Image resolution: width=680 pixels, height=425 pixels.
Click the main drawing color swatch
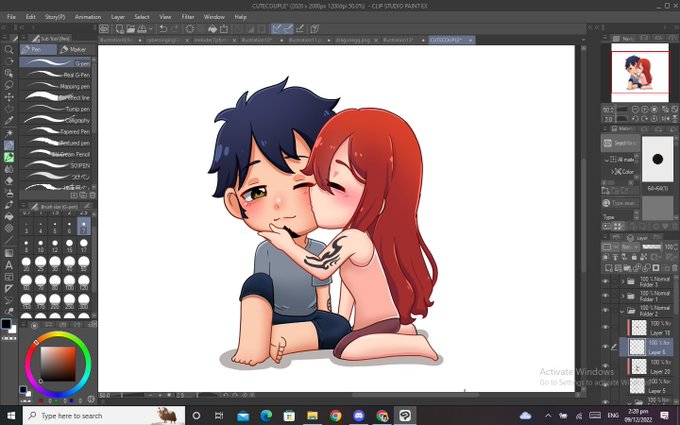pyautogui.click(x=6, y=324)
